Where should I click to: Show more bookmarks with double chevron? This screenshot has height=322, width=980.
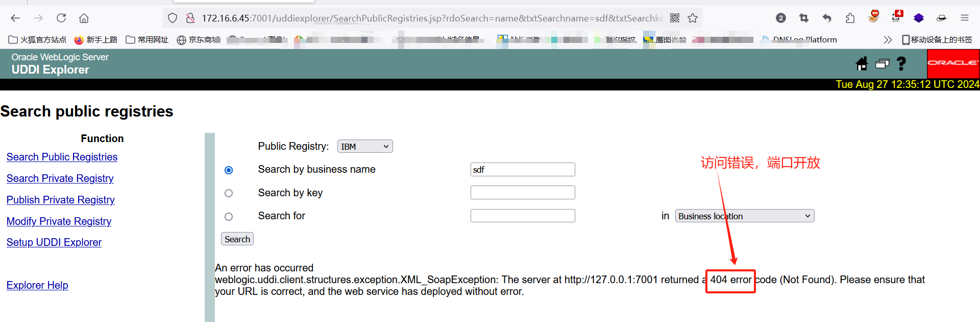click(888, 40)
